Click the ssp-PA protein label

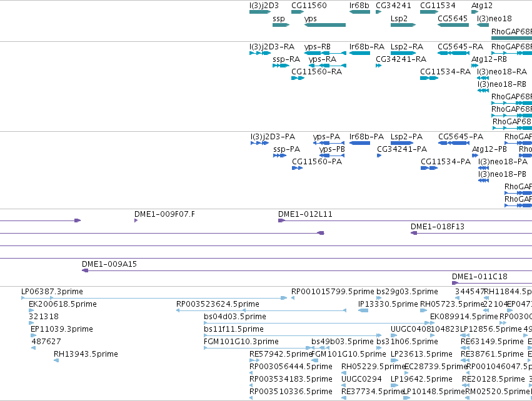point(286,149)
